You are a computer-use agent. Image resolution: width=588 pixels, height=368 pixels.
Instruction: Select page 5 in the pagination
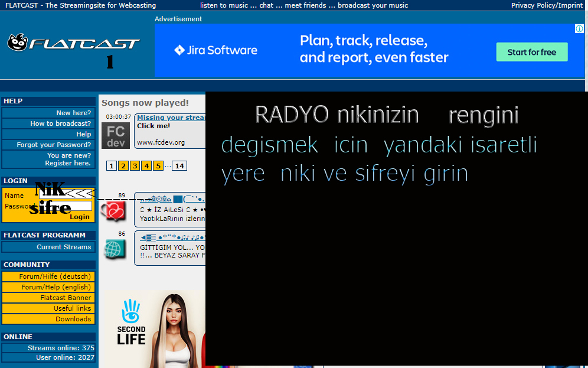coord(158,166)
